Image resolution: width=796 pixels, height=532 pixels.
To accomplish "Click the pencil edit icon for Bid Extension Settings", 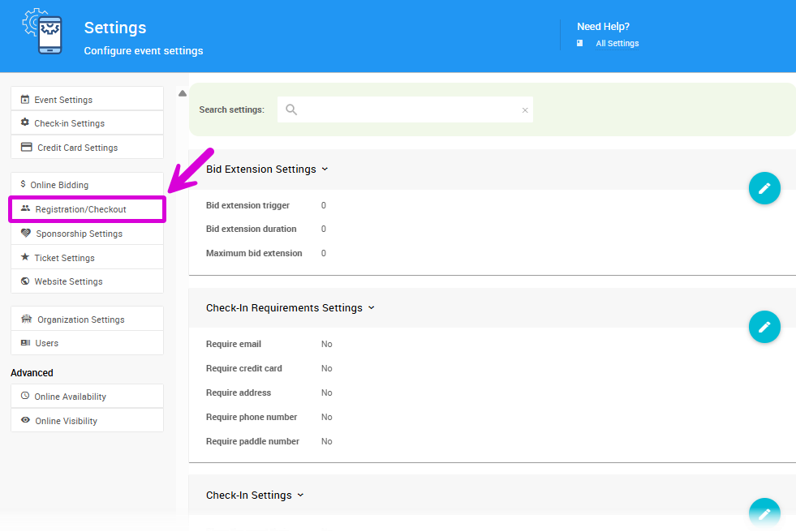I will coord(764,188).
